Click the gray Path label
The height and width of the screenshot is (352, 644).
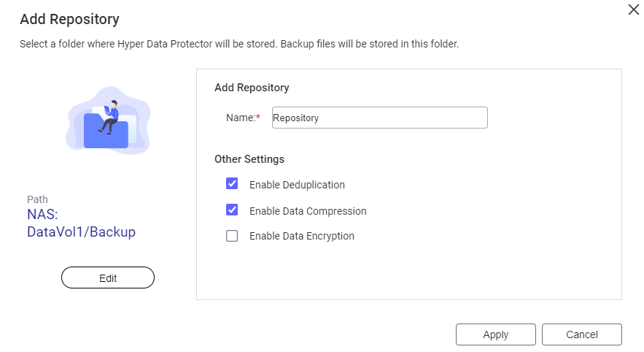37,199
